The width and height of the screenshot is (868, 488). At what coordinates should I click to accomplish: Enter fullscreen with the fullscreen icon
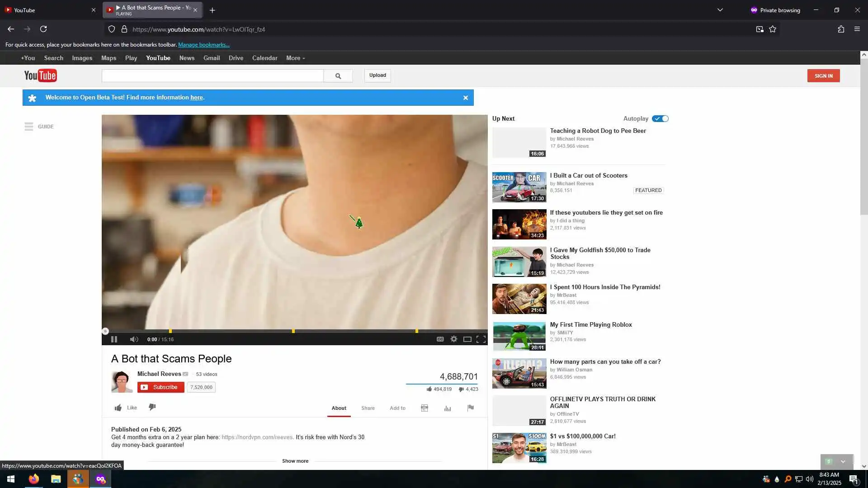[481, 339]
